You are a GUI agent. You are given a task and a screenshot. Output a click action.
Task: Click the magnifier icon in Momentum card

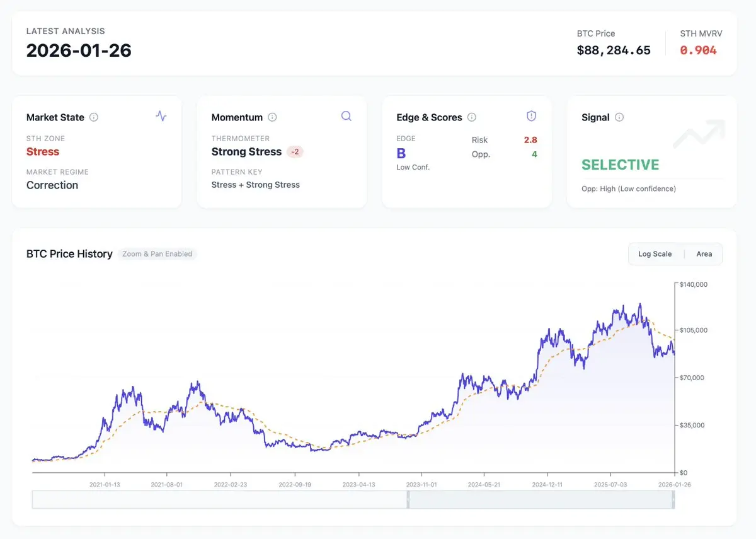coord(346,116)
